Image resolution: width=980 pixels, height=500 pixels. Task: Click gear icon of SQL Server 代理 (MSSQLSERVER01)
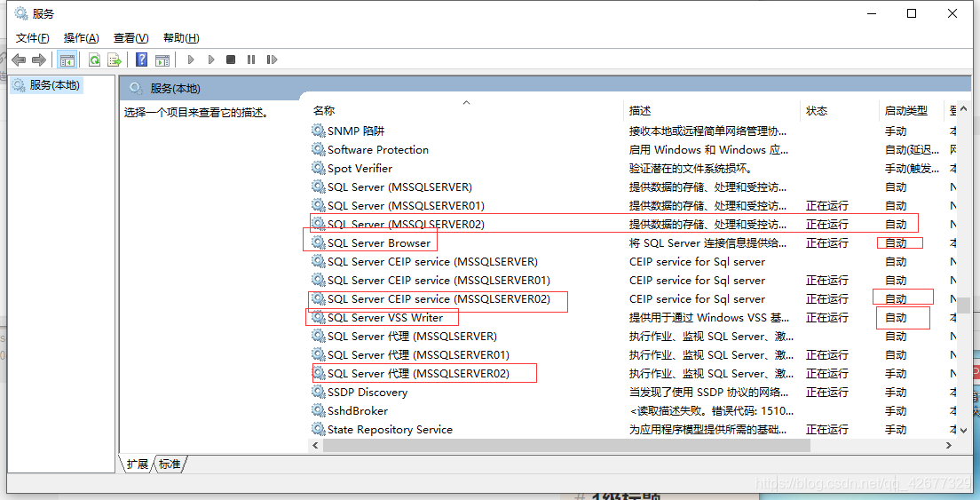(318, 355)
